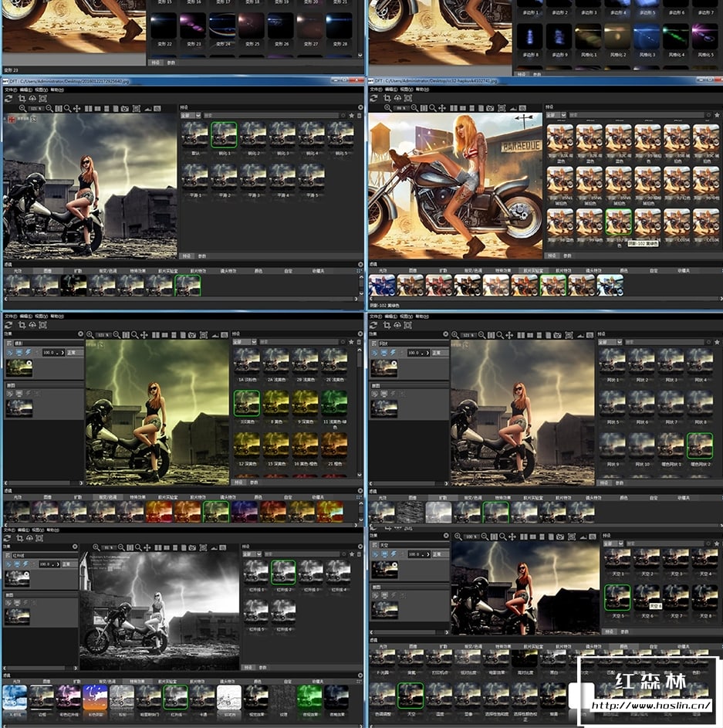The width and height of the screenshot is (723, 728).
Task: Open the 全部 category dropdown in the 网状 window
Action: click(610, 342)
